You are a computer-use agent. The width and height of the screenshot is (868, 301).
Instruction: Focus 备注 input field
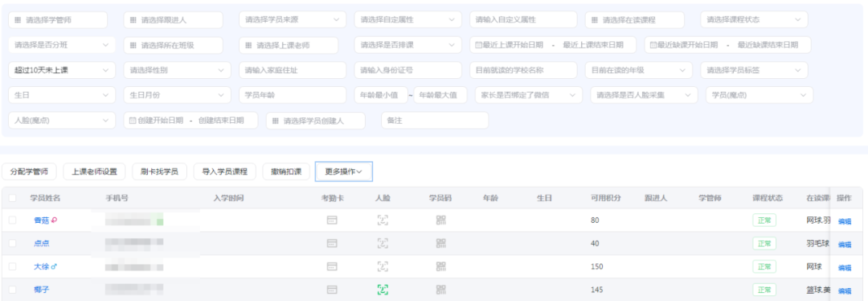click(x=435, y=120)
